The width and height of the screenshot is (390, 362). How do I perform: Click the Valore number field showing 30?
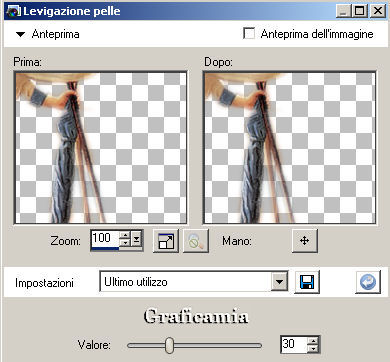[x=294, y=344]
